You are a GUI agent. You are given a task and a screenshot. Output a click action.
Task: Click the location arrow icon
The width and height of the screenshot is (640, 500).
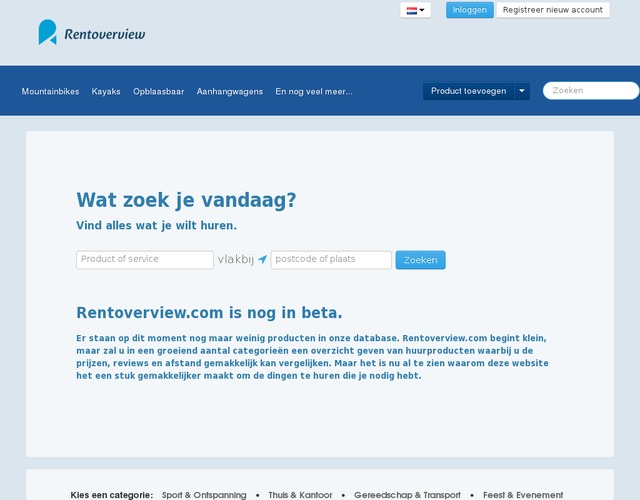tap(262, 260)
